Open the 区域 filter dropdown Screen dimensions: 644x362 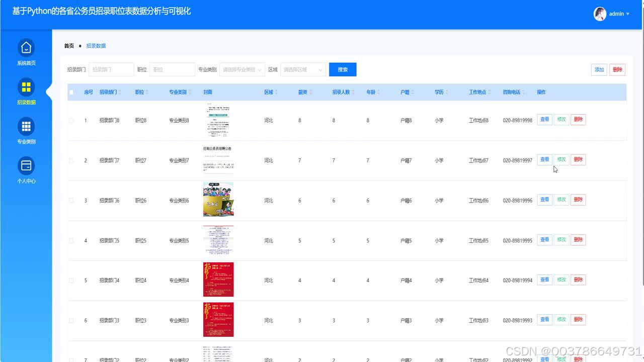coord(303,69)
